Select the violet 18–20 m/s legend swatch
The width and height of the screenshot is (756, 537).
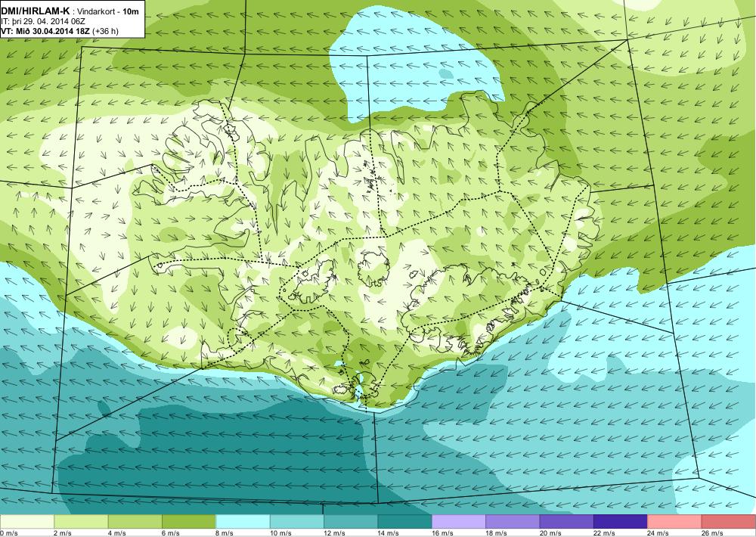point(513,522)
